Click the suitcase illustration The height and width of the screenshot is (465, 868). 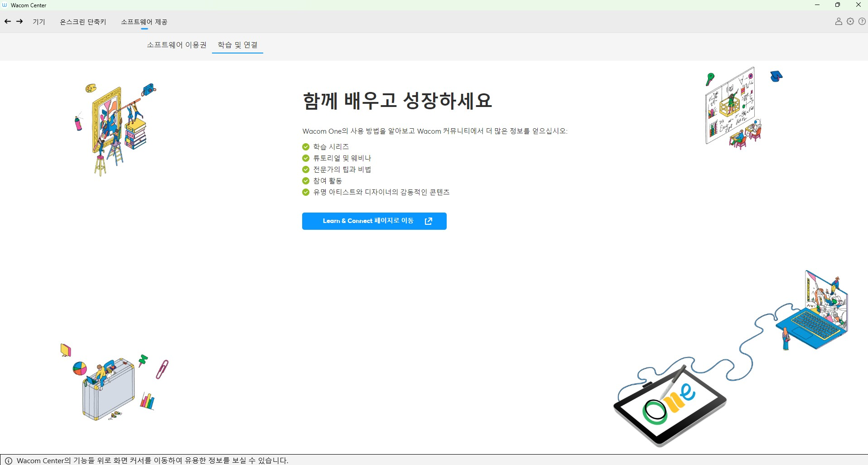[x=109, y=389]
